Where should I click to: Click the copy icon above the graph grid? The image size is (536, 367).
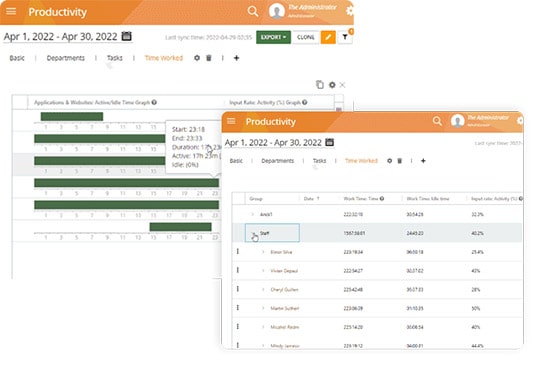pyautogui.click(x=320, y=84)
